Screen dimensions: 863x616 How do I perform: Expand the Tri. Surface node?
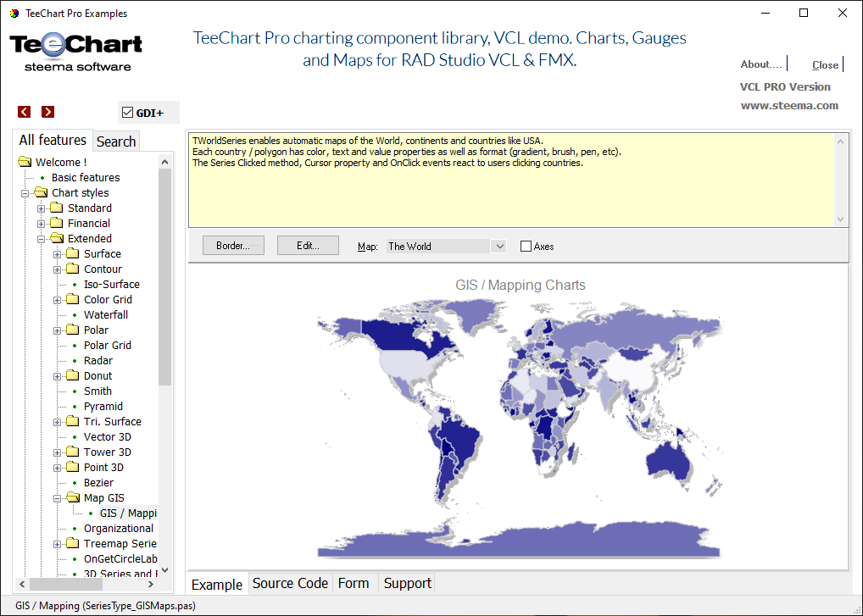tap(58, 422)
